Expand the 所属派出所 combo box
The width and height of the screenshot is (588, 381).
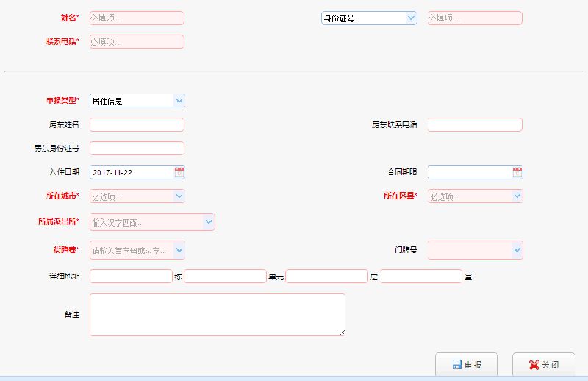[x=208, y=222]
